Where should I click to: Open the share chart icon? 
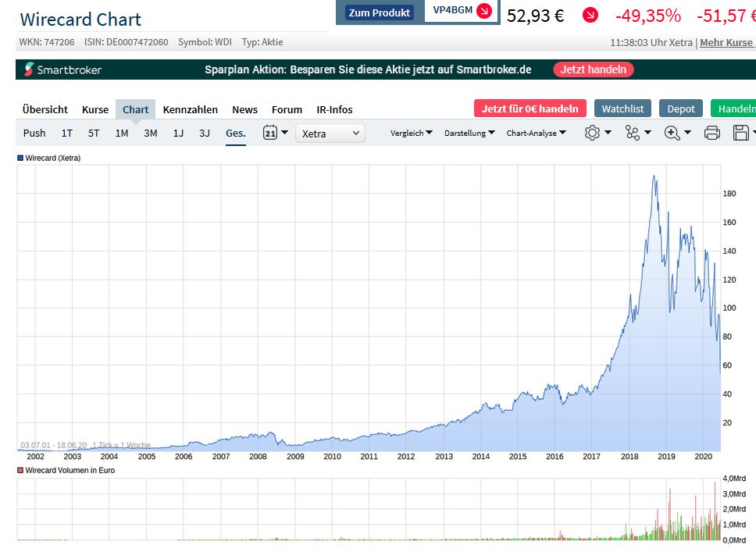coord(632,133)
